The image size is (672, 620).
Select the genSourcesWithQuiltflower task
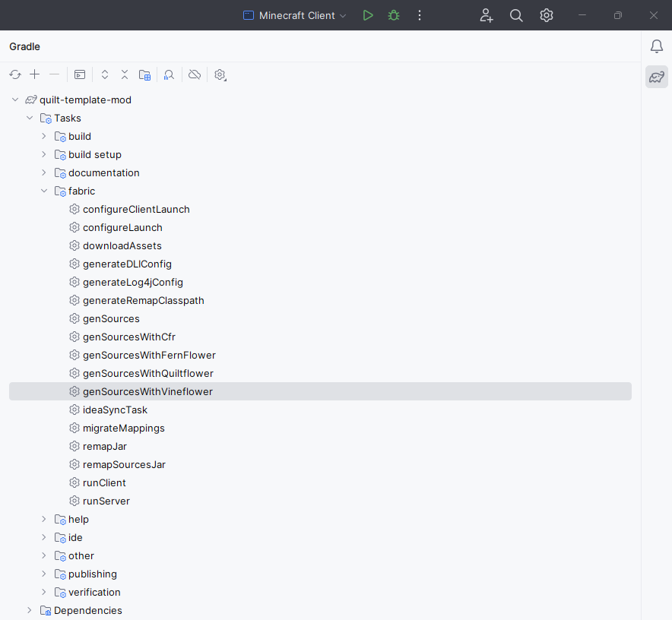(147, 373)
